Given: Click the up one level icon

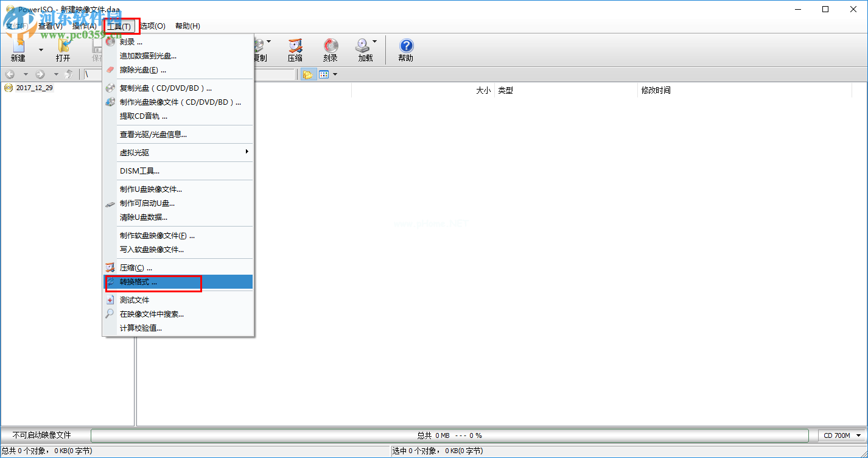Looking at the screenshot, I should click(x=69, y=74).
